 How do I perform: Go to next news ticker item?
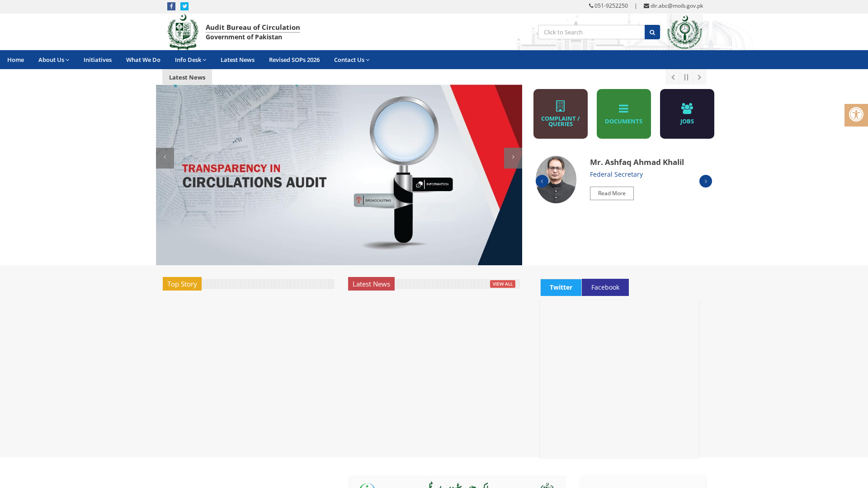700,77
